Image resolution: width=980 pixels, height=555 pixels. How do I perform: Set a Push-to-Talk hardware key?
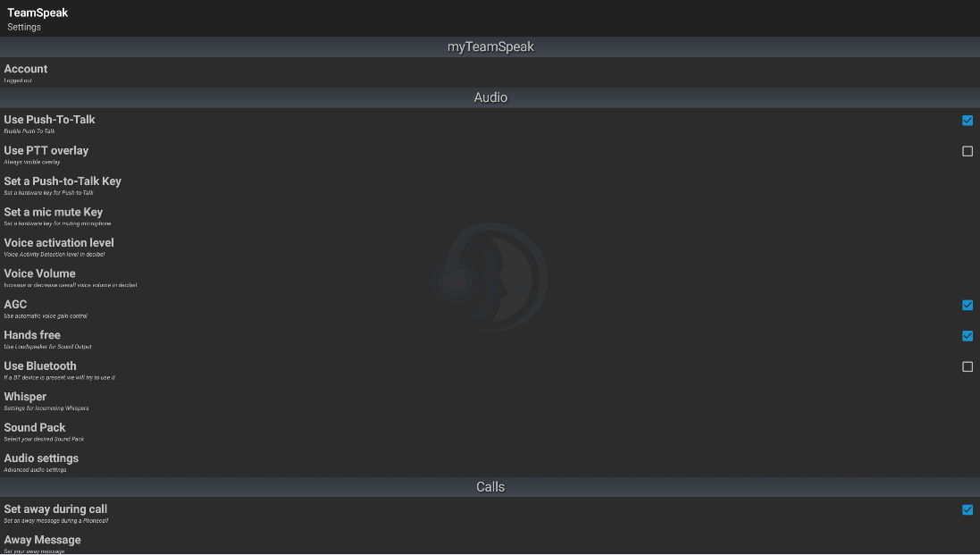pos(357,185)
